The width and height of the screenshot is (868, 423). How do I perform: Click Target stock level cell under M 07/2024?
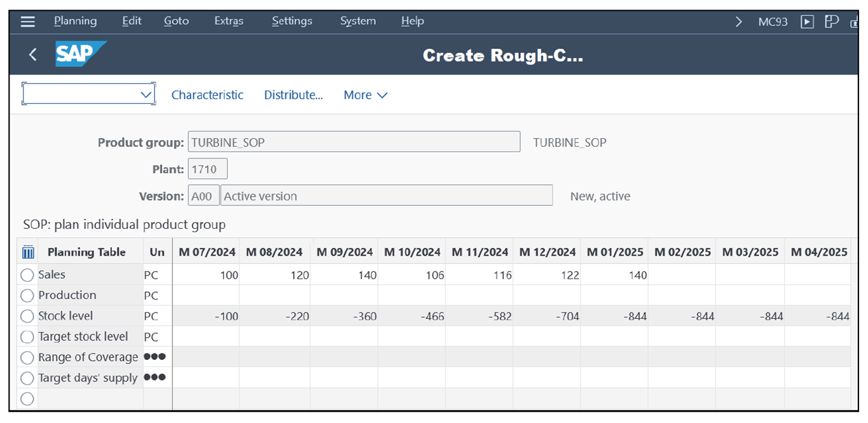(206, 336)
